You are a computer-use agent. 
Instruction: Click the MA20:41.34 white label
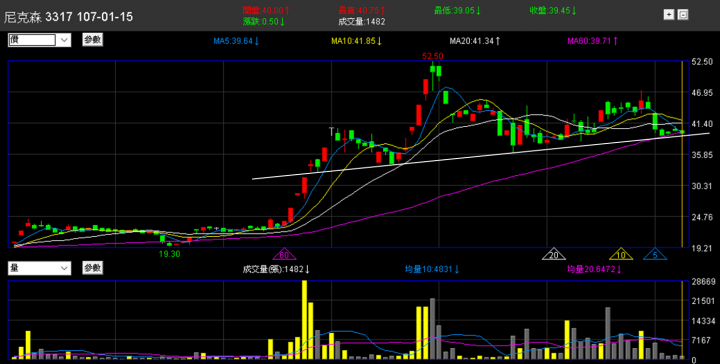(x=474, y=41)
